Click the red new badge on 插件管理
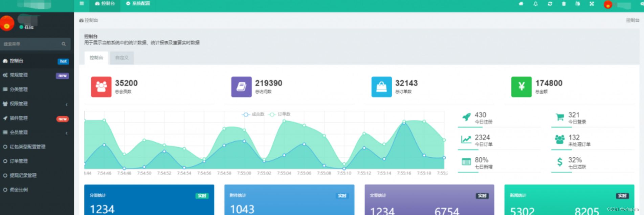This screenshot has width=644, height=215. pyautogui.click(x=62, y=119)
